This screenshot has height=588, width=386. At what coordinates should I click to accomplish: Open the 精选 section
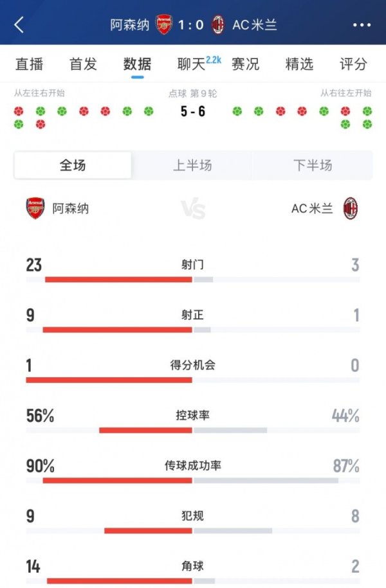tap(297, 64)
